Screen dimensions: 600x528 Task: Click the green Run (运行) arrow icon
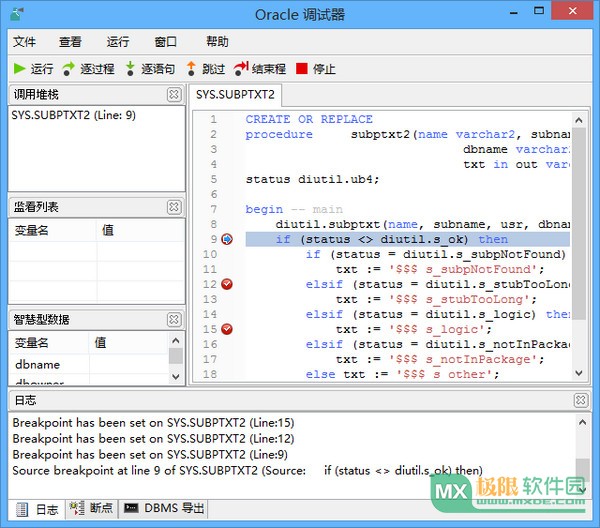click(x=19, y=69)
